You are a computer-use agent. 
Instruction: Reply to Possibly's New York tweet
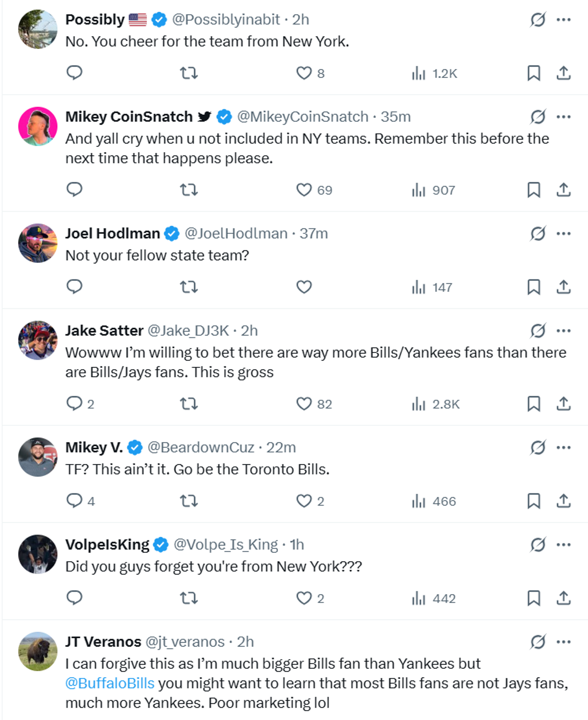point(74,73)
